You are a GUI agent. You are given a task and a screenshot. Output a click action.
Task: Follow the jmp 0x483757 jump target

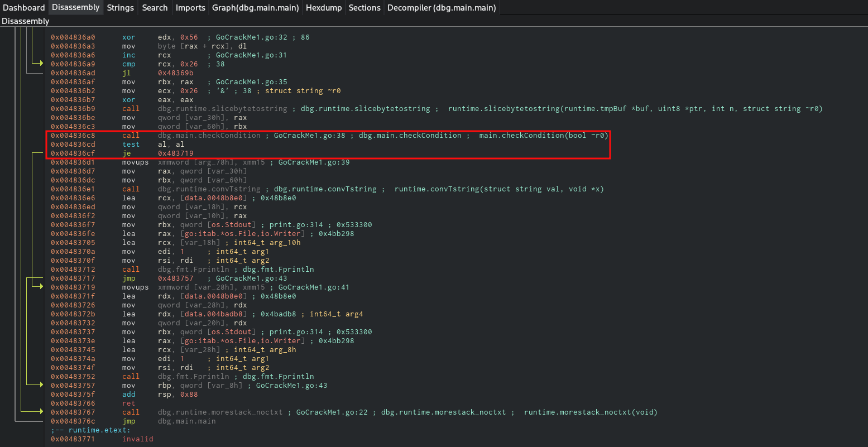(175, 278)
